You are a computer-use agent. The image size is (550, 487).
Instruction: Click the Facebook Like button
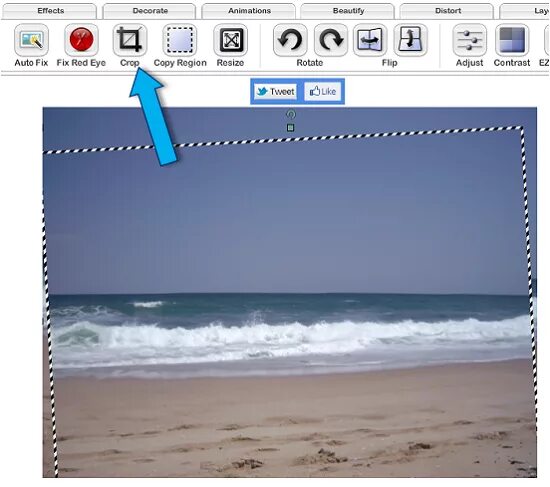[x=322, y=92]
